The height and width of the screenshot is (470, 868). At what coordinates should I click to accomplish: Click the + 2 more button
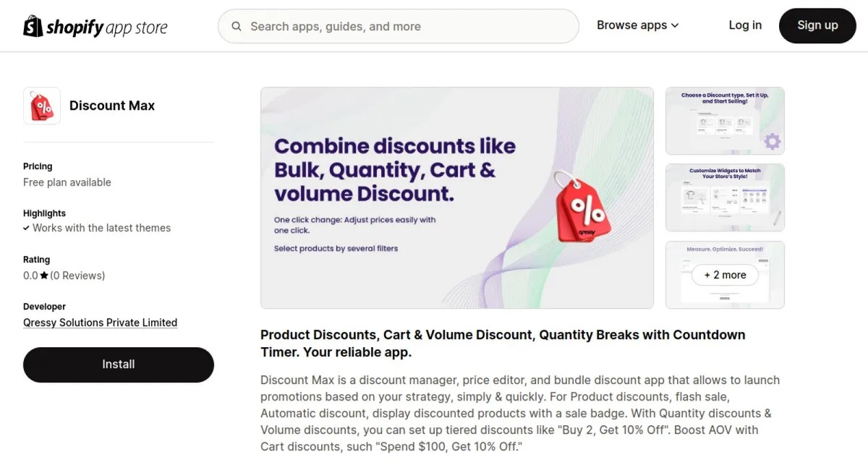(x=725, y=275)
